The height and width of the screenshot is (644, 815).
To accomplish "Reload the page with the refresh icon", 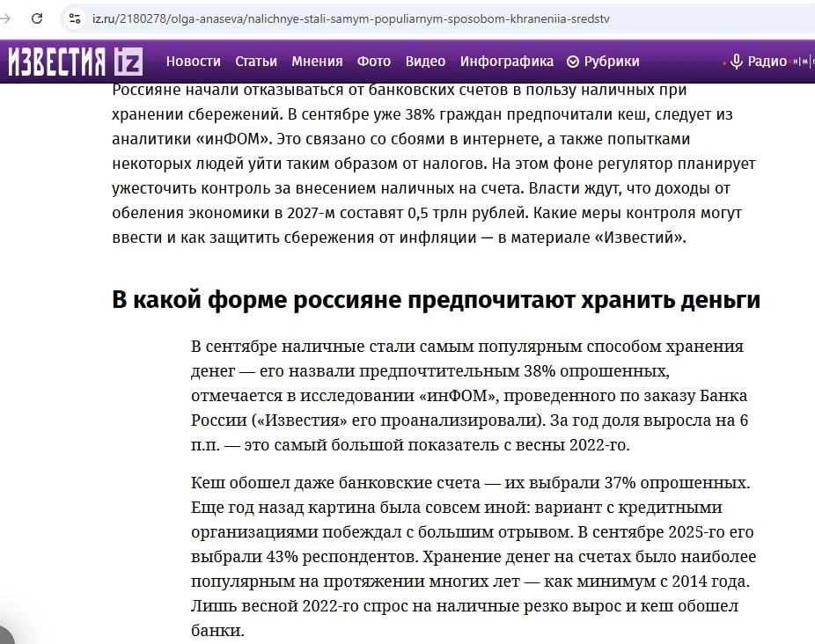I will coord(37,18).
